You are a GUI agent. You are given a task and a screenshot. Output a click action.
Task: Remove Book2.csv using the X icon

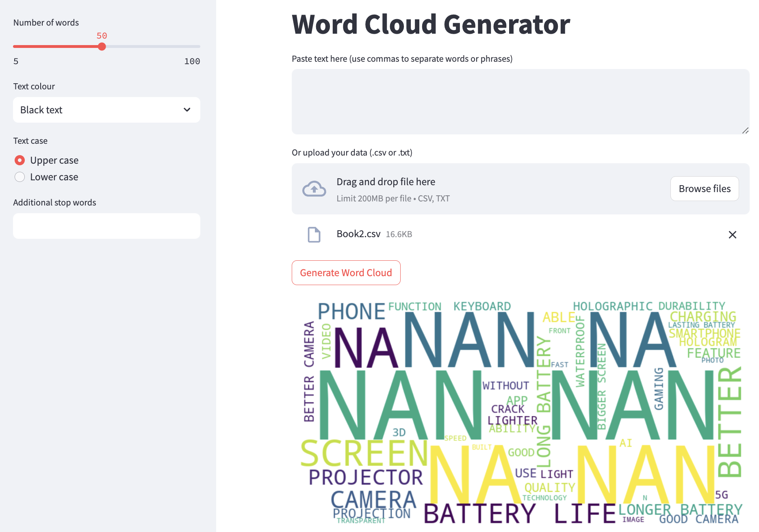[733, 235]
